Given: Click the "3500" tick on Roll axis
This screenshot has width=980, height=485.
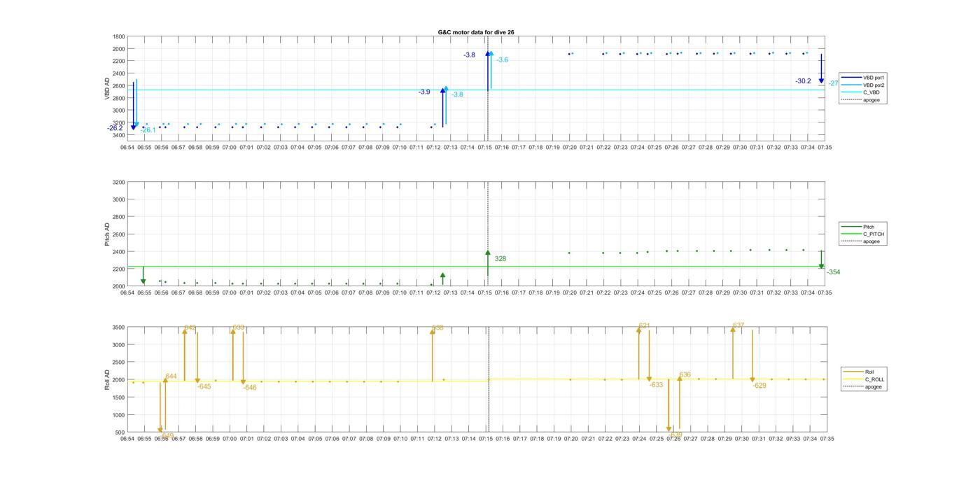Looking at the screenshot, I should (119, 328).
